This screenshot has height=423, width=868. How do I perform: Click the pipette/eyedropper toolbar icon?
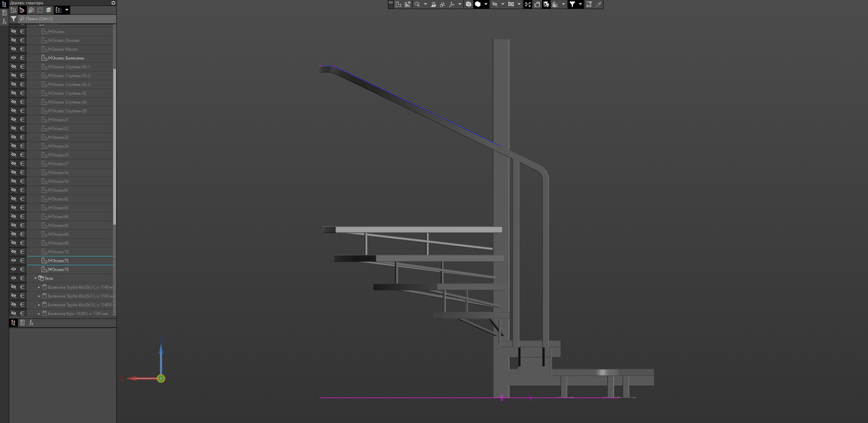click(599, 4)
